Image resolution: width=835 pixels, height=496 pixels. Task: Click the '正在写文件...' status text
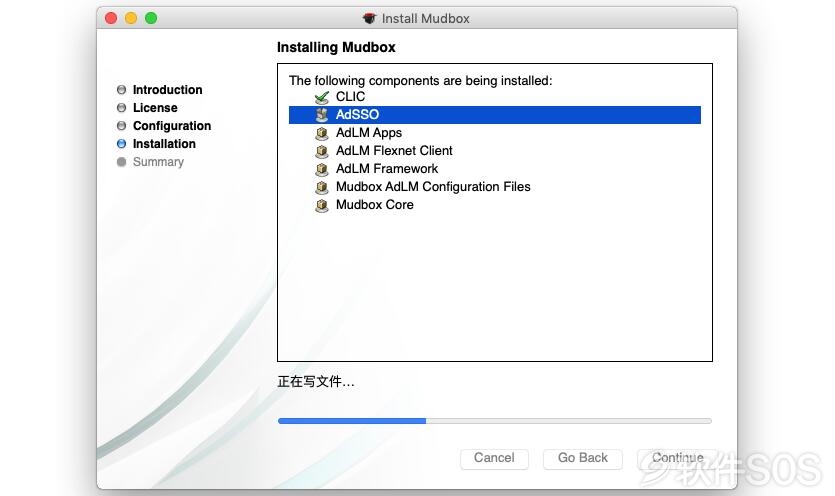316,381
